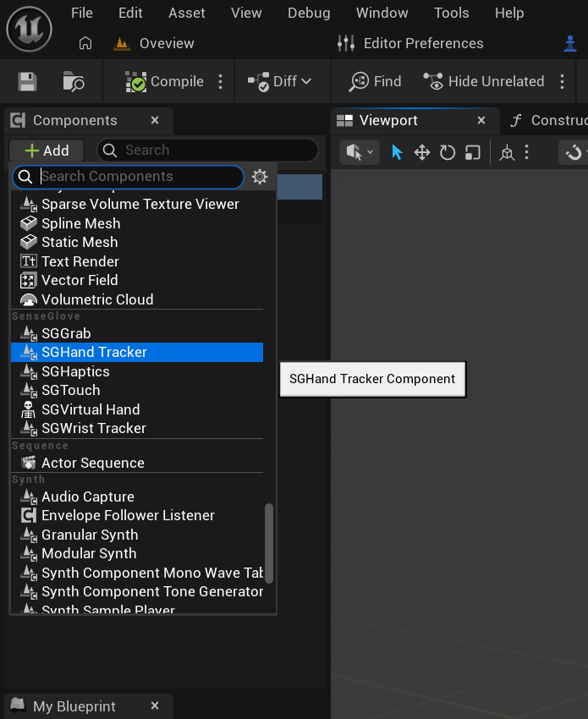Add a Text Render component

[x=137, y=261]
